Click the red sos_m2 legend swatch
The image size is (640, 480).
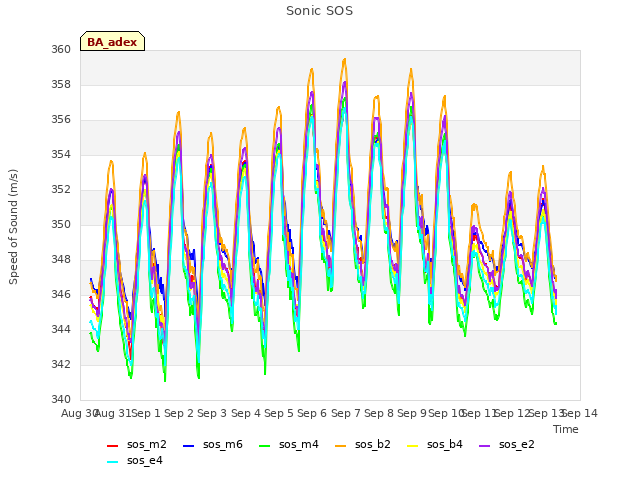(x=112, y=446)
